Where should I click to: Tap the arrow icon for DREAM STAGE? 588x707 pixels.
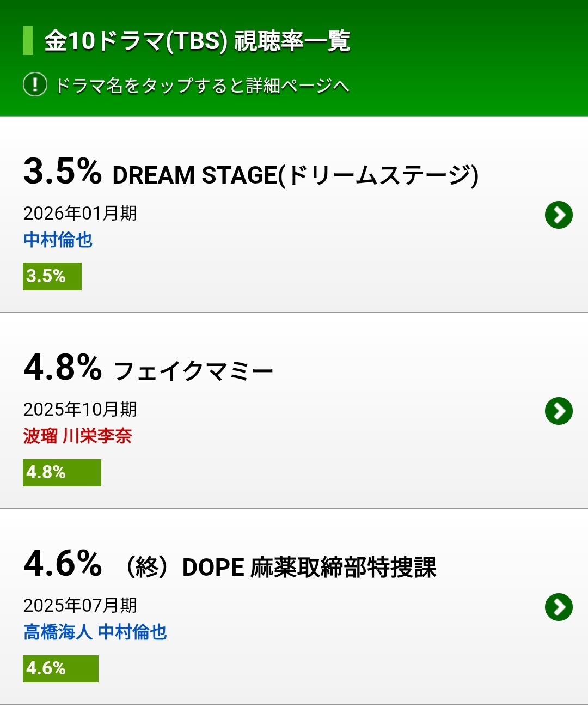559,215
